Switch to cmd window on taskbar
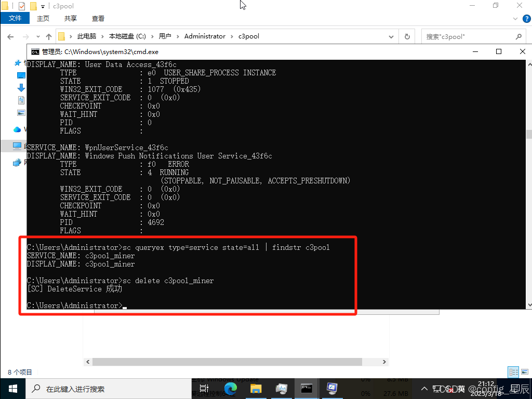 coord(307,389)
